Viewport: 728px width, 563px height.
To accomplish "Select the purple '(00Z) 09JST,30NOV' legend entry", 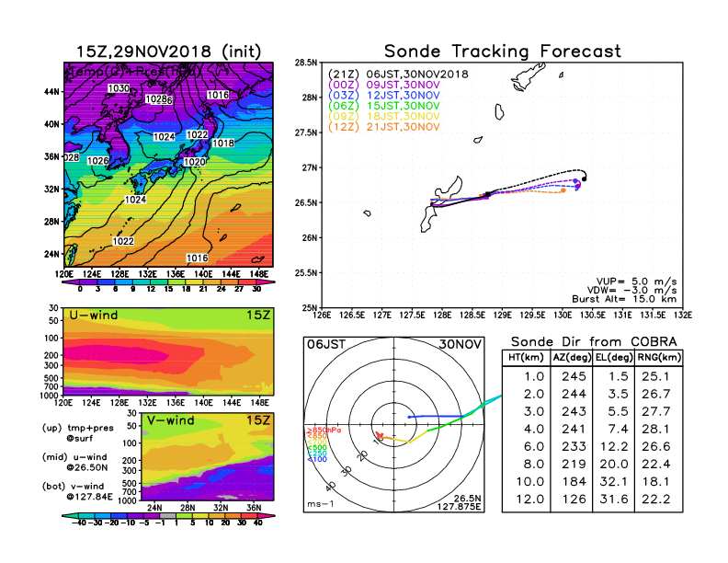I will click(x=384, y=85).
